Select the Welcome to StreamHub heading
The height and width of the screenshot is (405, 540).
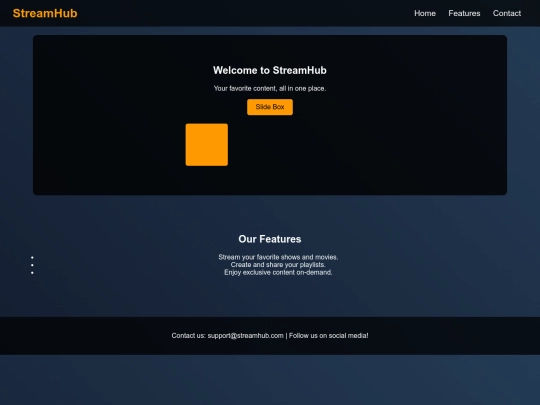[270, 70]
